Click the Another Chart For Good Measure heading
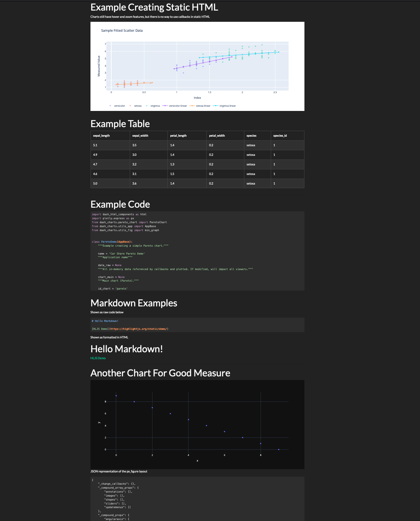Screen dimensions: 420x521 pos(160,373)
